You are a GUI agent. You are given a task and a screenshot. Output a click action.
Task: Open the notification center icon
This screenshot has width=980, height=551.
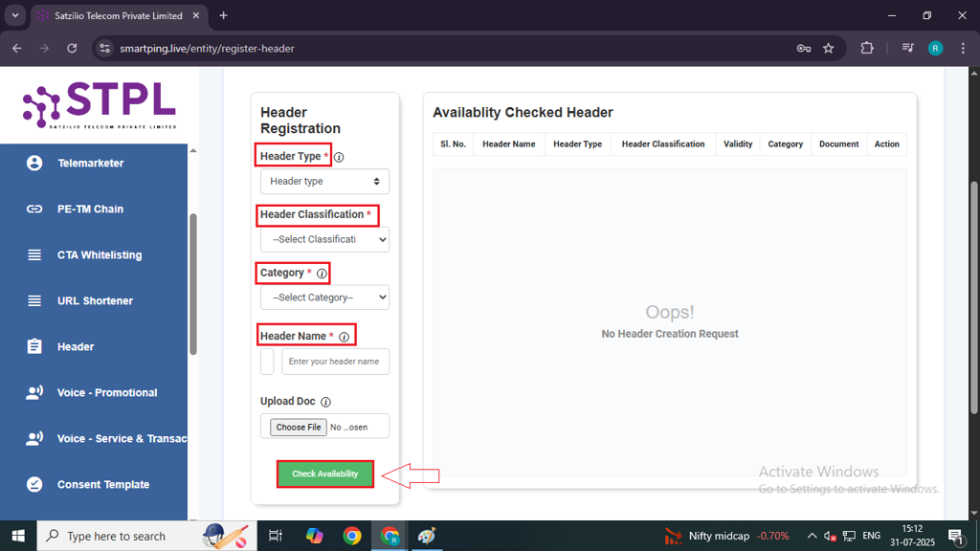(956, 536)
